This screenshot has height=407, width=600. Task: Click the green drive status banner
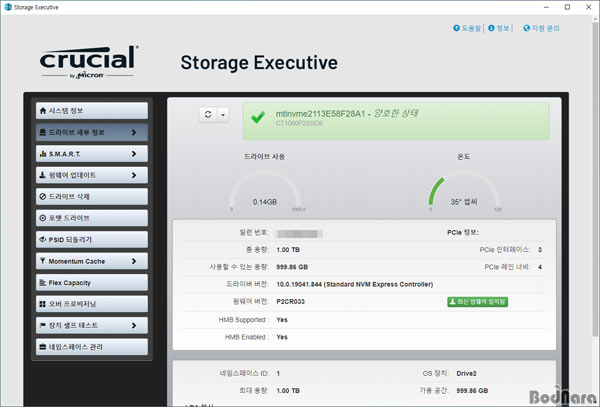pos(396,121)
